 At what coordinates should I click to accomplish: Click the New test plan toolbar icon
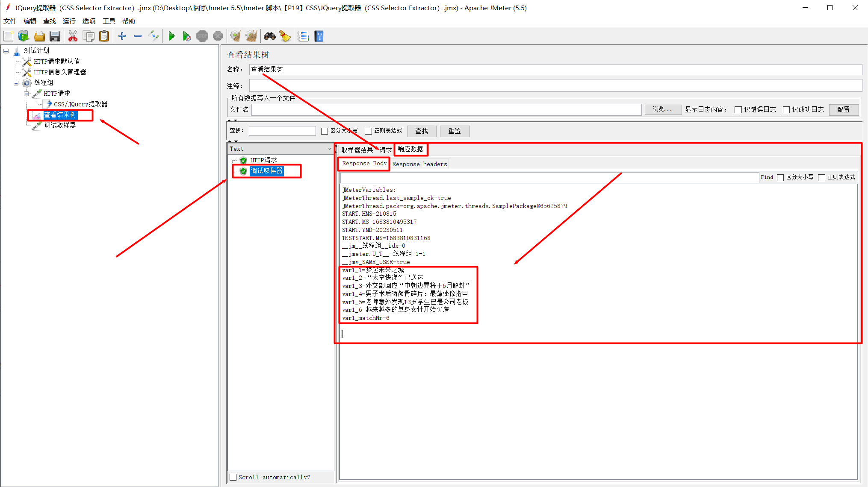click(9, 36)
